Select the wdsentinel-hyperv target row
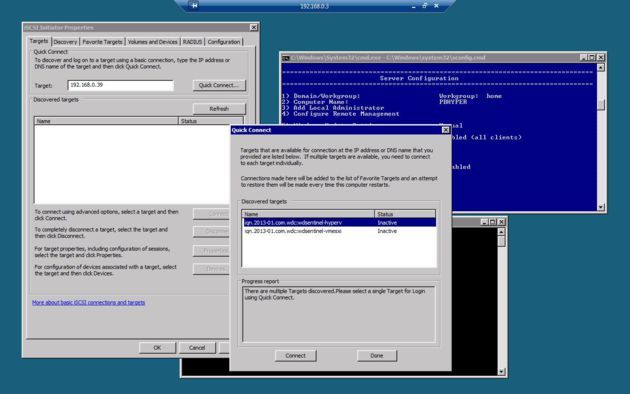Image resolution: width=630 pixels, height=394 pixels. click(340, 223)
